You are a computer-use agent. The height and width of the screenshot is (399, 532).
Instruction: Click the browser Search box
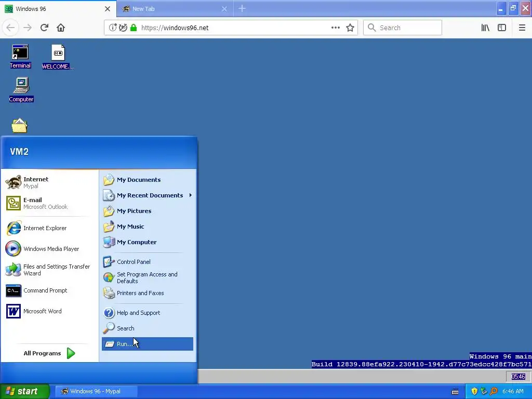(403, 28)
